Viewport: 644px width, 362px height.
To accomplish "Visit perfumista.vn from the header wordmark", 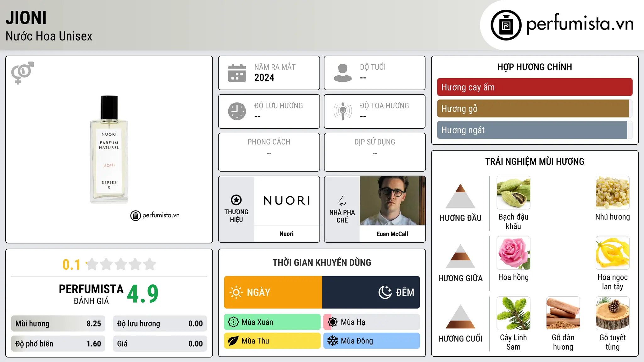I will [580, 24].
